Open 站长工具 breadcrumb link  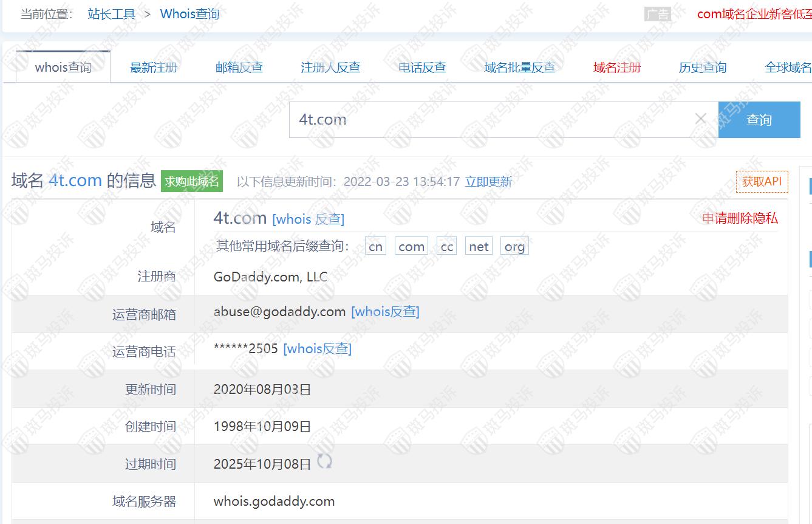coord(112,14)
